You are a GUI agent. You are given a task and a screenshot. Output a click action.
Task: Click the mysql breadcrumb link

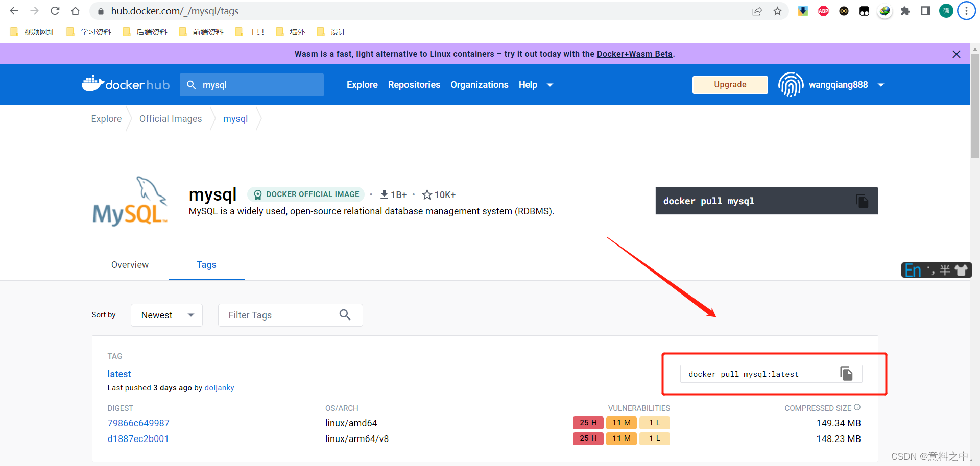tap(235, 119)
